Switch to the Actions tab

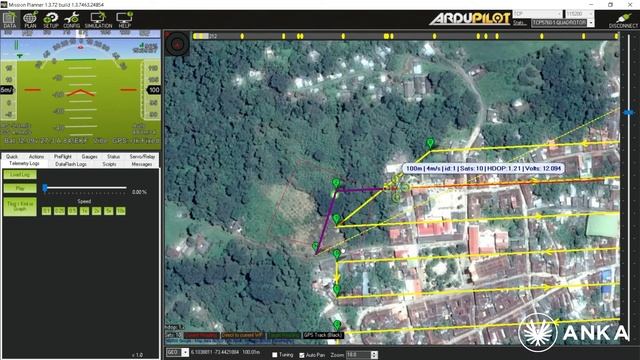[36, 157]
